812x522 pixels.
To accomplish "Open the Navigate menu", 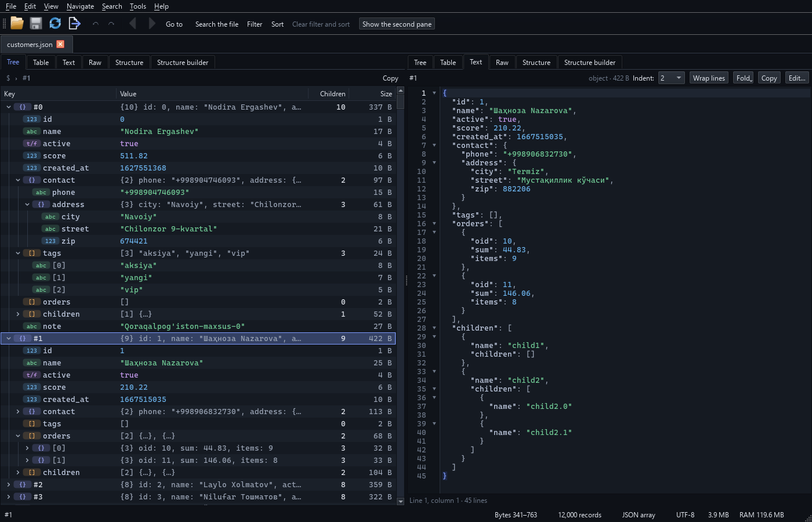I will click(80, 6).
